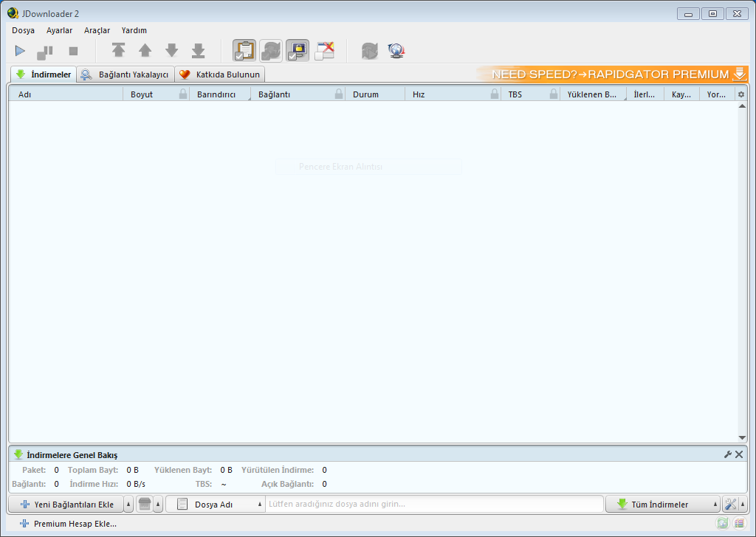756x537 pixels.
Task: Toggle the lock on the Boyut column
Action: coord(183,94)
